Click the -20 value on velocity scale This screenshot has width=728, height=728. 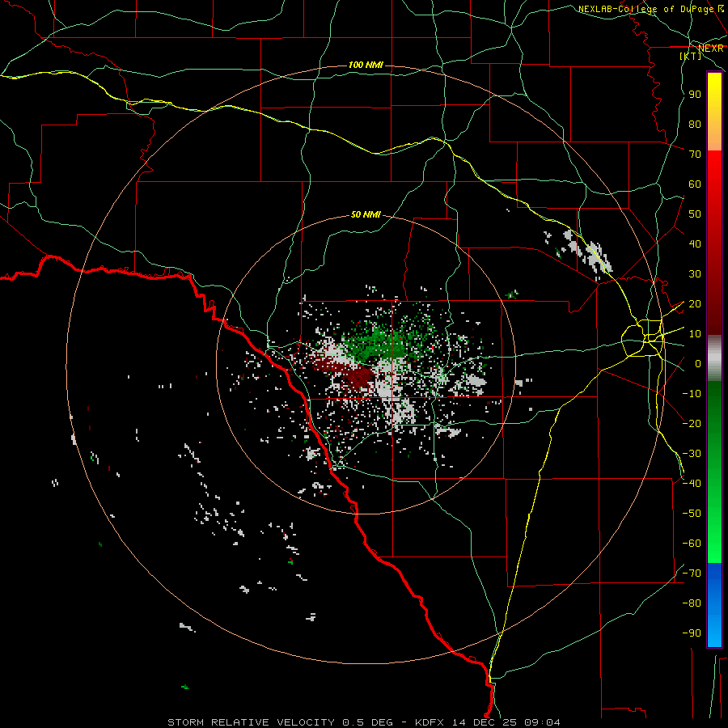click(692, 423)
